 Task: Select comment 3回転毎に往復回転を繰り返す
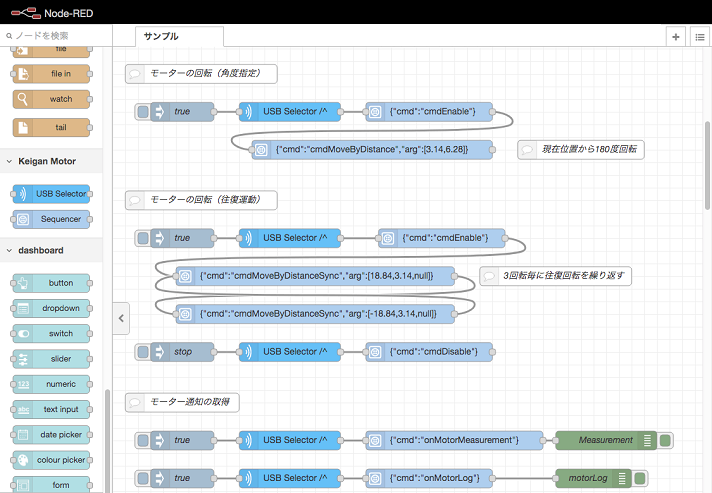pos(555,276)
